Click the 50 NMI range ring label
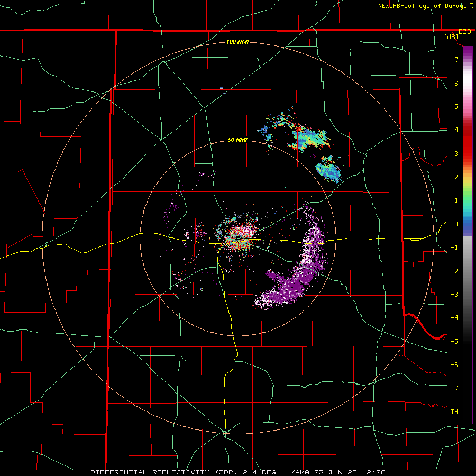 tap(237, 140)
